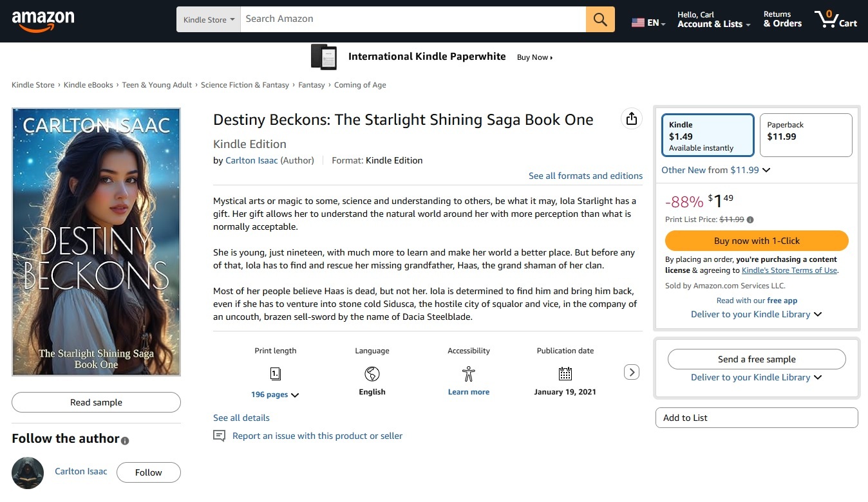Viewport: 868px width, 502px height.
Task: Open See all formats and editions link
Action: (585, 176)
